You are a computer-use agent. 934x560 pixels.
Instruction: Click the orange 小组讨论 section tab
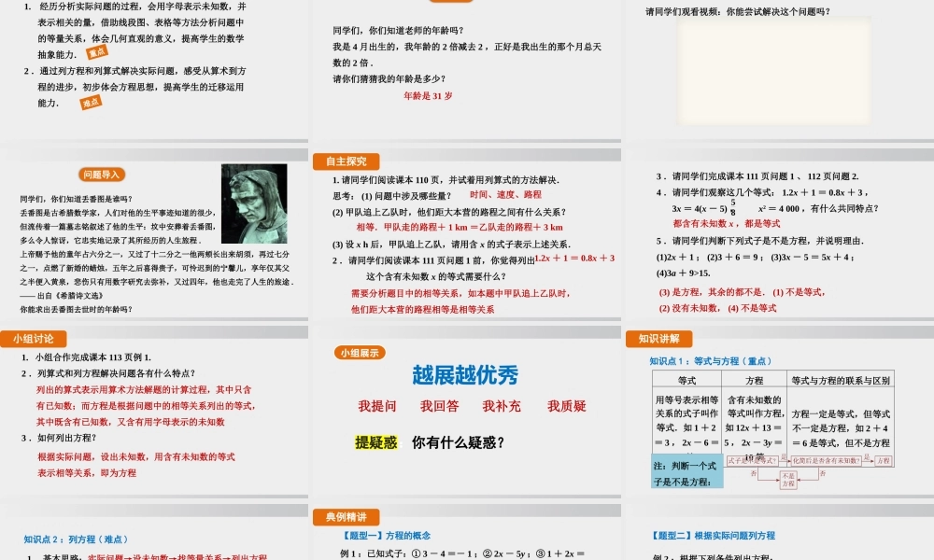click(x=34, y=339)
